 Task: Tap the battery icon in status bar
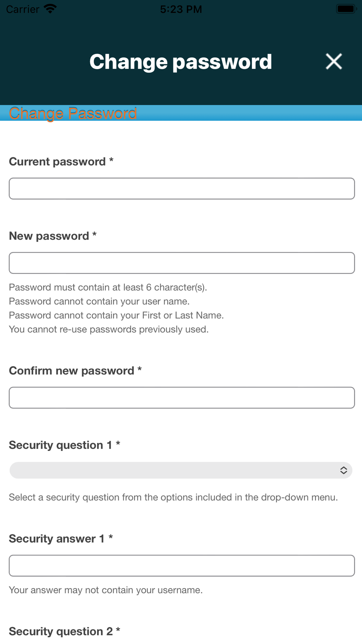[x=346, y=9]
